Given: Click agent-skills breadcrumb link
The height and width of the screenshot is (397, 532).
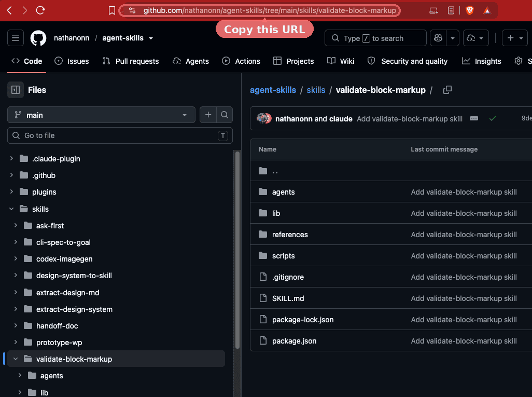Looking at the screenshot, I should tap(273, 90).
